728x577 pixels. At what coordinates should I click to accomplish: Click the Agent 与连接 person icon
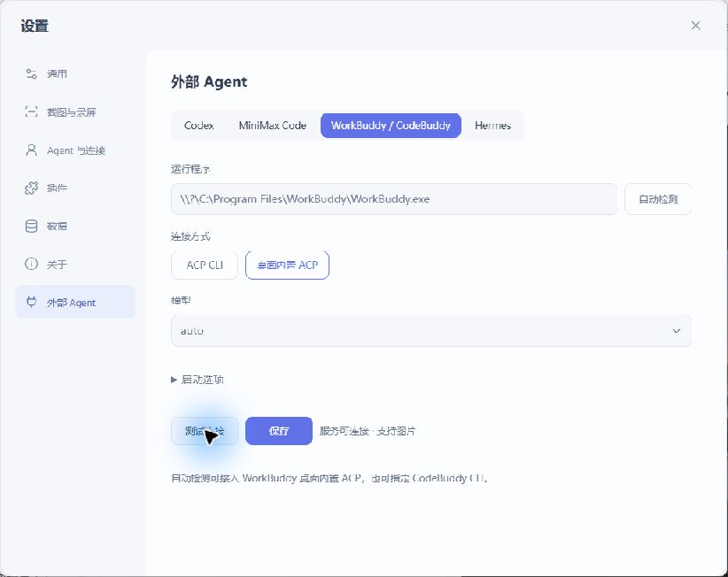point(31,150)
